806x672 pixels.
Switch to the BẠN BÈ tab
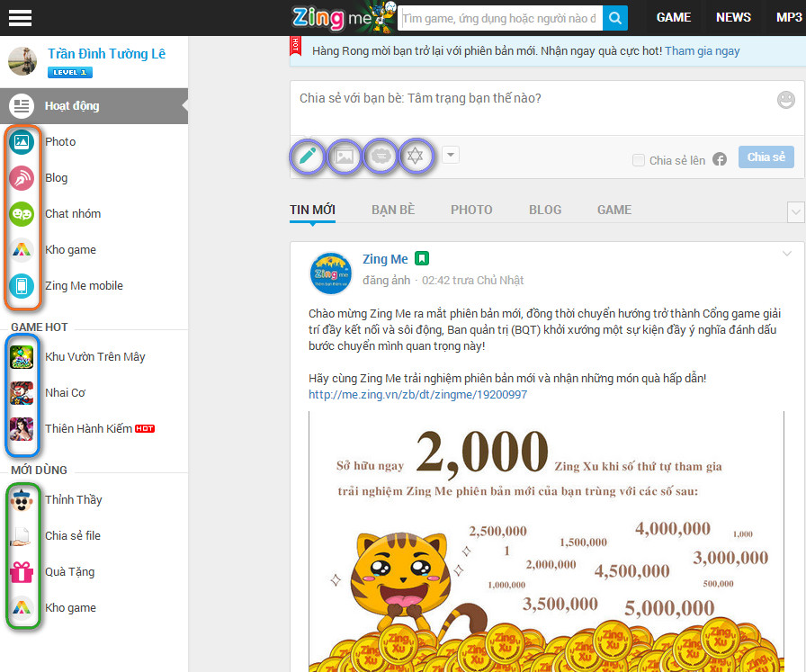point(393,210)
